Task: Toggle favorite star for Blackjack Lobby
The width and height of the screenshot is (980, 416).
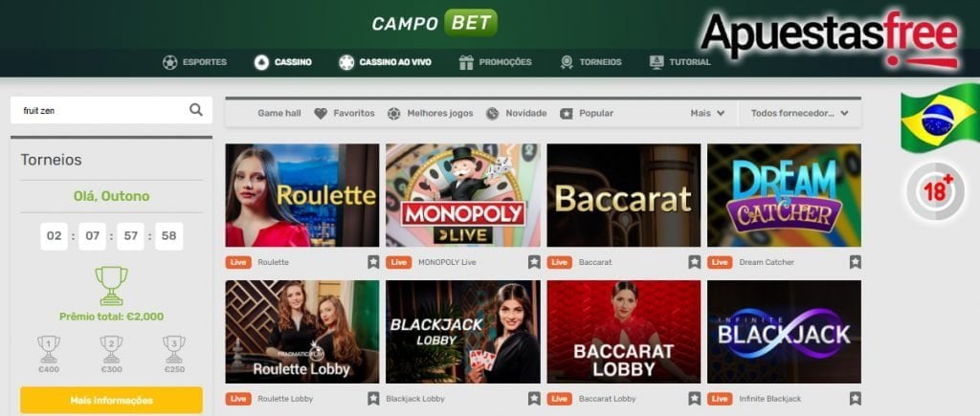Action: click(534, 399)
